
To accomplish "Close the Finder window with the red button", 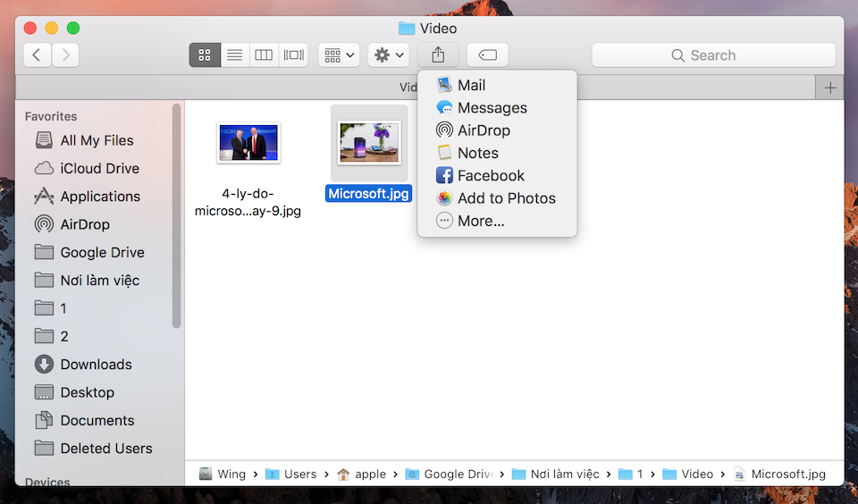I will (x=30, y=28).
